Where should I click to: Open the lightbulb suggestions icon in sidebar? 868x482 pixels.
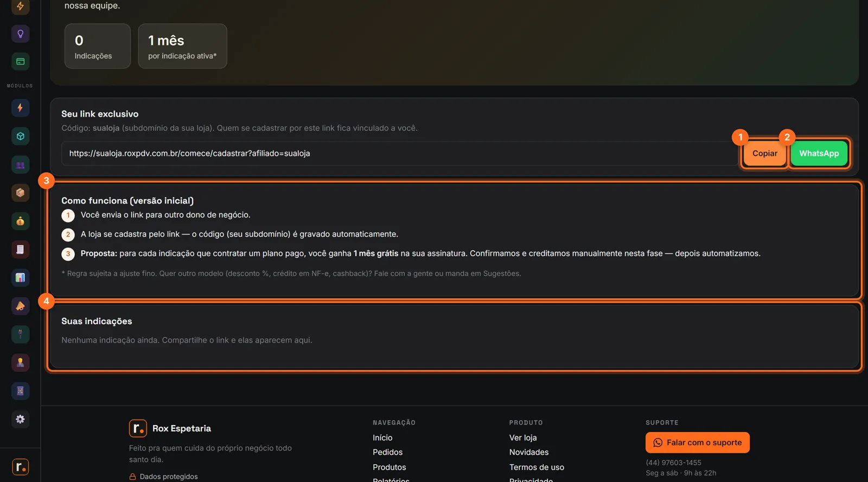pos(20,34)
